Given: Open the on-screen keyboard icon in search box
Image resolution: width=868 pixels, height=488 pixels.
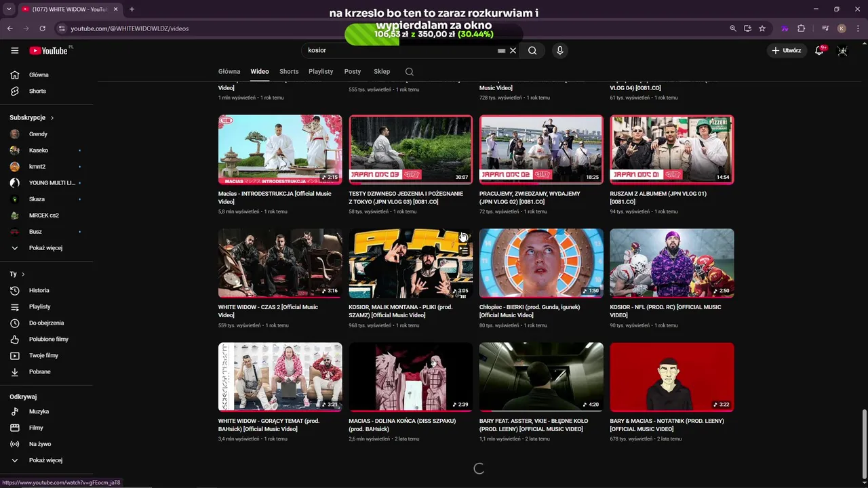Looking at the screenshot, I should coord(501,50).
